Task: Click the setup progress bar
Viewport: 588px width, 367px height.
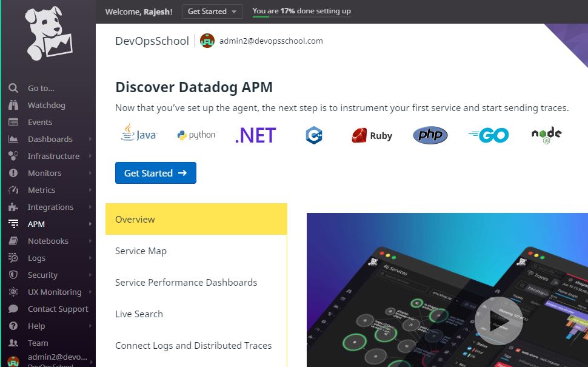Action: point(301,17)
